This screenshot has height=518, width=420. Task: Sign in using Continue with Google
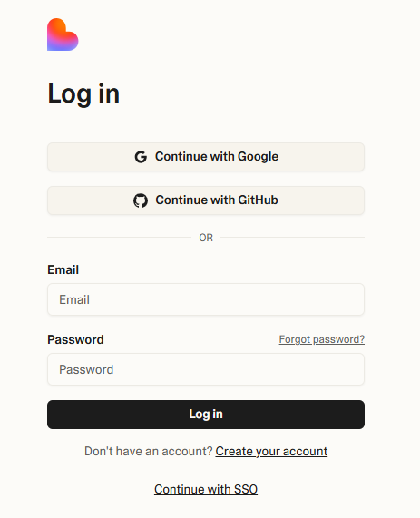click(x=206, y=157)
